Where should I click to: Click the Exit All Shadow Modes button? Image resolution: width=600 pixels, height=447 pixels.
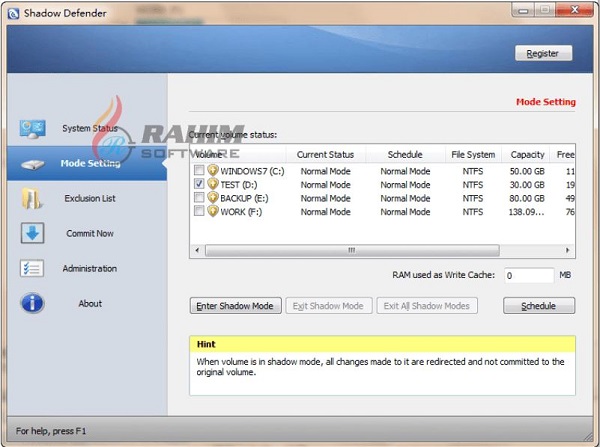point(427,306)
